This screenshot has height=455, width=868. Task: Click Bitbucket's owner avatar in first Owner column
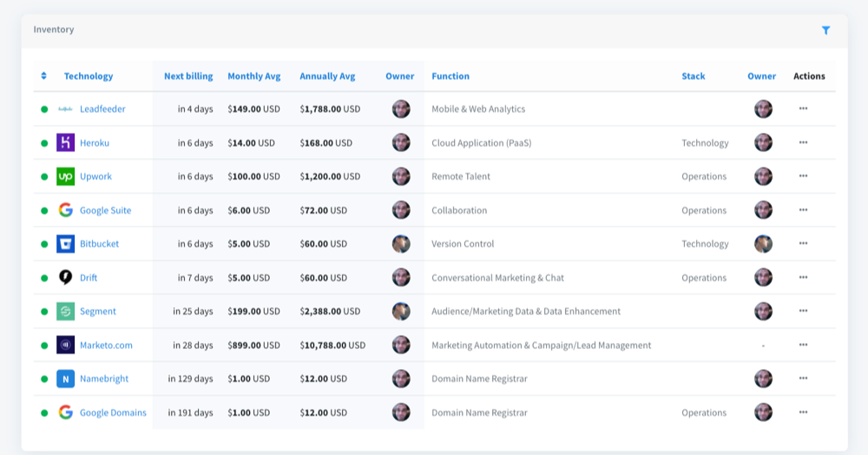pyautogui.click(x=401, y=244)
